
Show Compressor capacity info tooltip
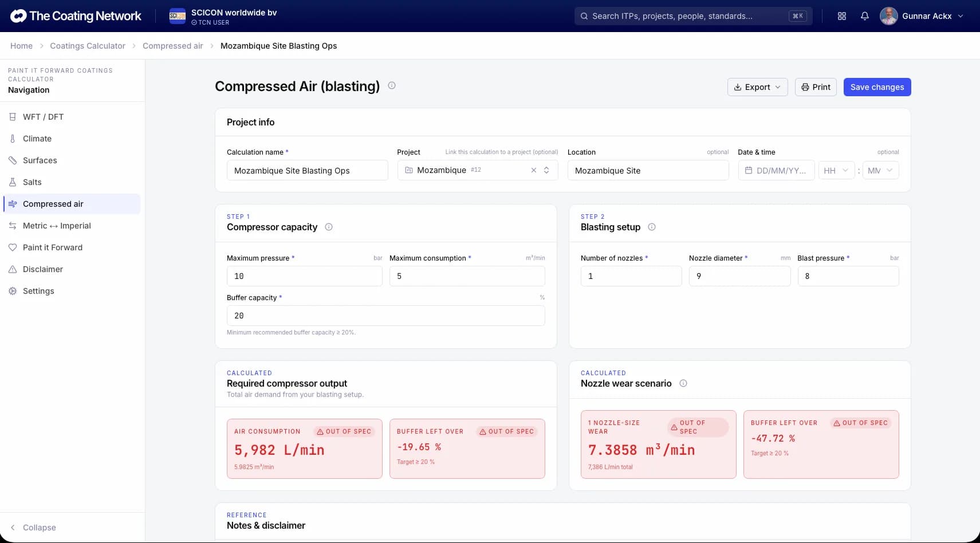329,227
